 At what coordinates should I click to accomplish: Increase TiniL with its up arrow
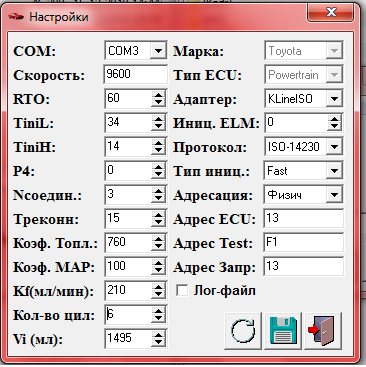pyautogui.click(x=158, y=119)
